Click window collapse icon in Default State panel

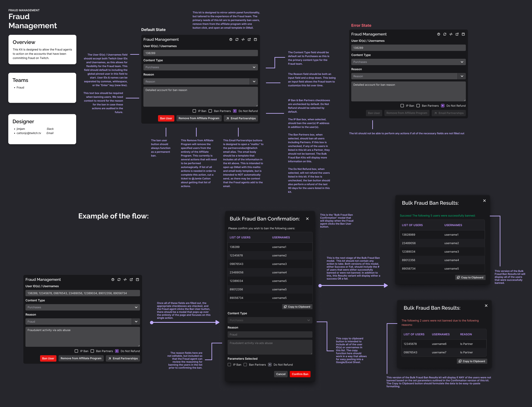[255, 40]
